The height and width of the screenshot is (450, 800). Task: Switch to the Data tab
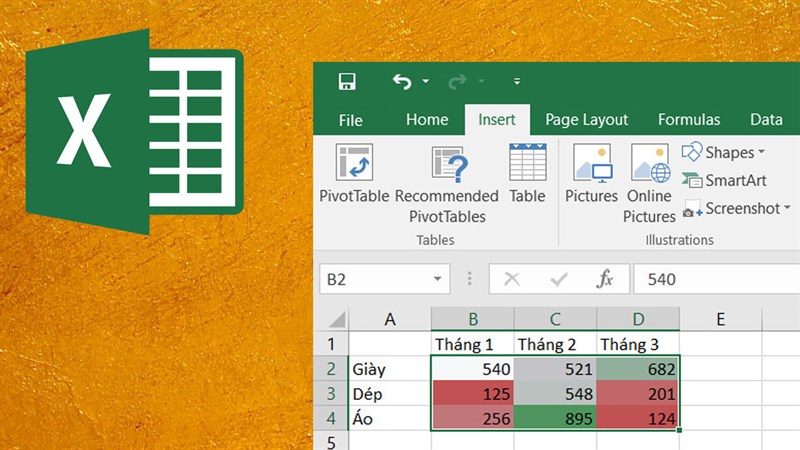[766, 120]
